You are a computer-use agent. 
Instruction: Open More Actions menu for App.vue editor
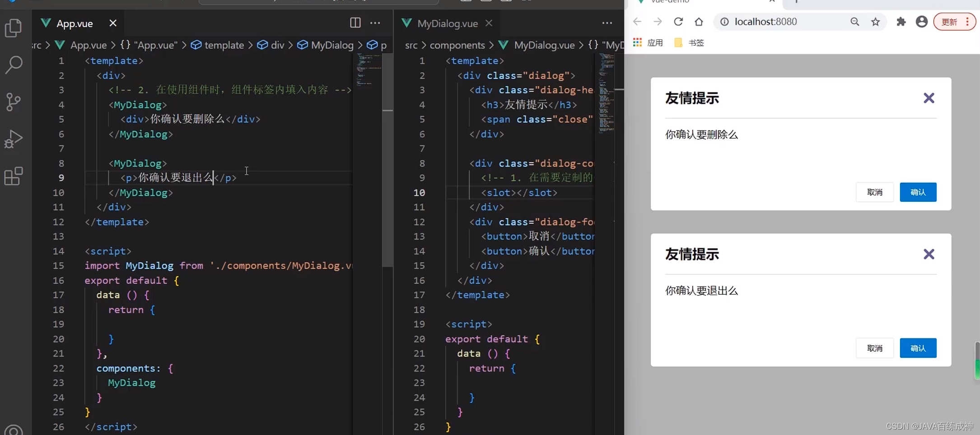tap(375, 23)
